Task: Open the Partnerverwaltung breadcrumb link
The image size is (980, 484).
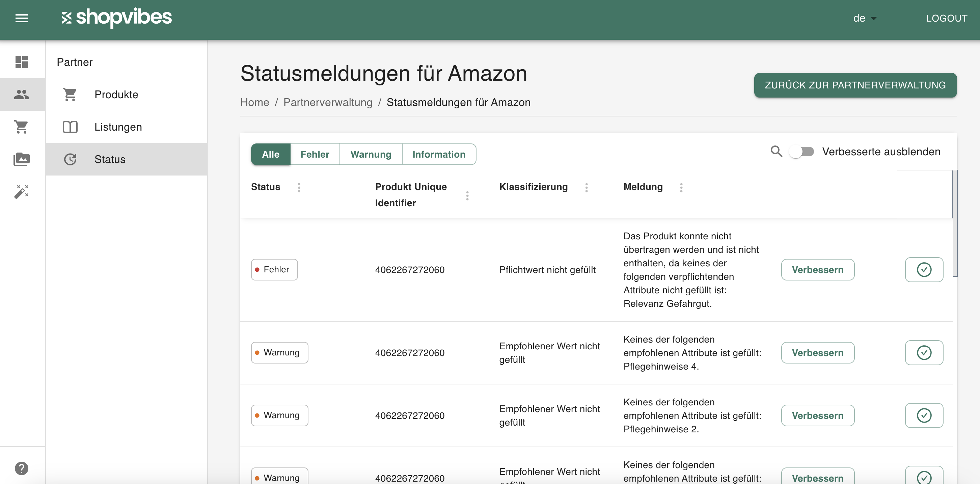Action: coord(328,102)
